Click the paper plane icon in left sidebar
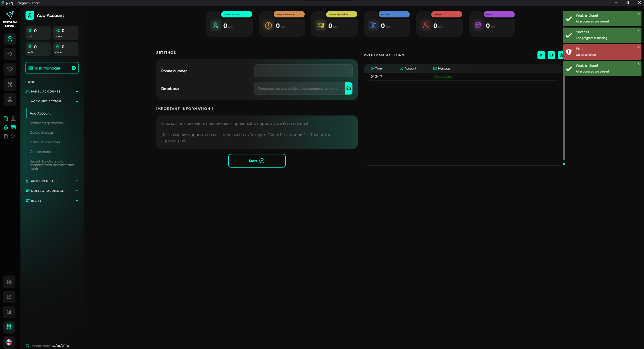 click(x=10, y=54)
